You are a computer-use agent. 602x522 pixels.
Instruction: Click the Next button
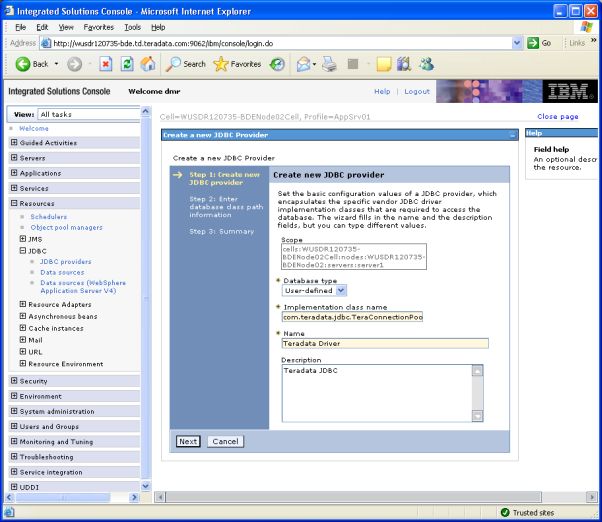[x=188, y=441]
